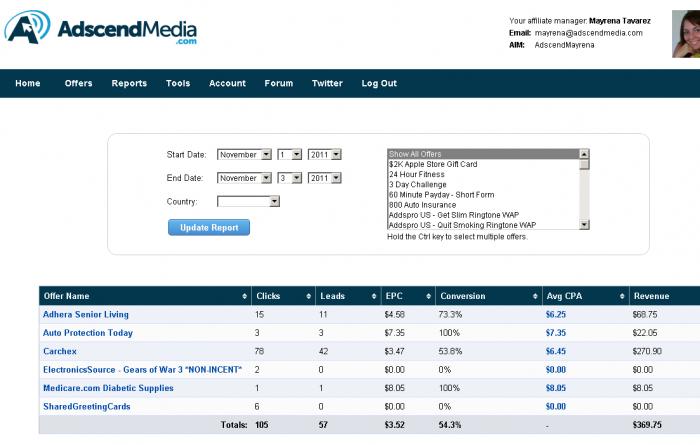Click the manager email mayrena@adscendmedia.com
Screen dimensions: 700x445
pos(589,33)
